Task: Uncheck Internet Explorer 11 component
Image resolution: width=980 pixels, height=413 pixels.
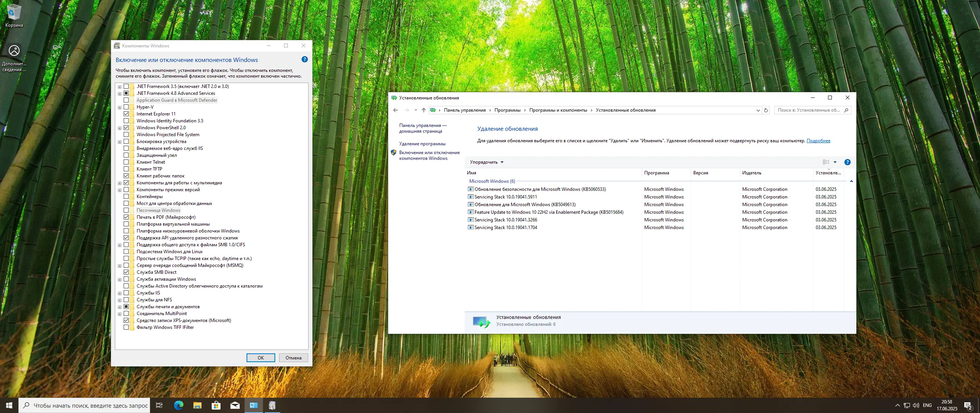Action: point(126,114)
